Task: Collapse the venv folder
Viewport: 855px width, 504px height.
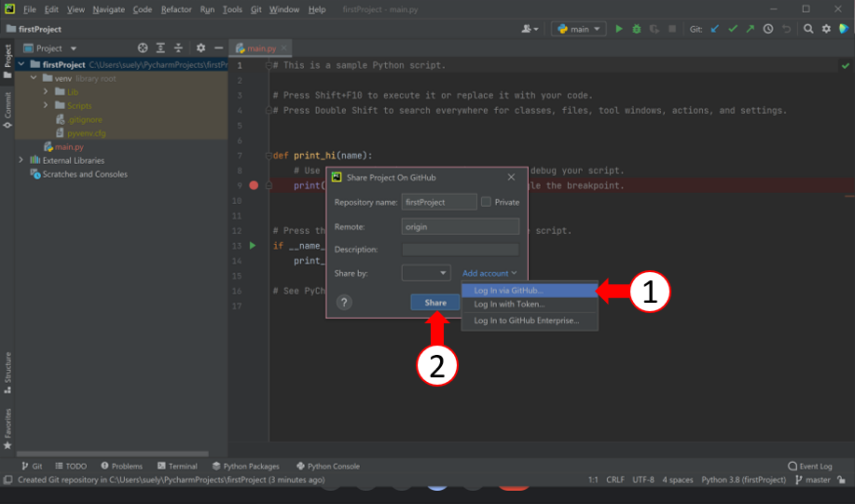Action: tap(34, 78)
